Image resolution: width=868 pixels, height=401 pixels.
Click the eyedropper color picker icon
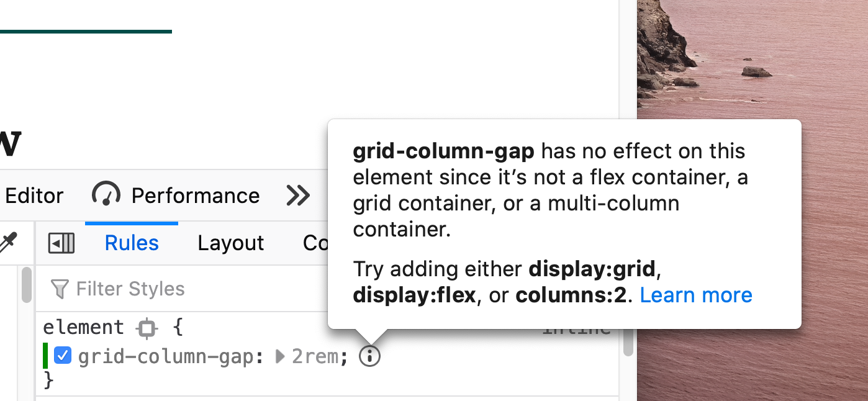[7, 243]
